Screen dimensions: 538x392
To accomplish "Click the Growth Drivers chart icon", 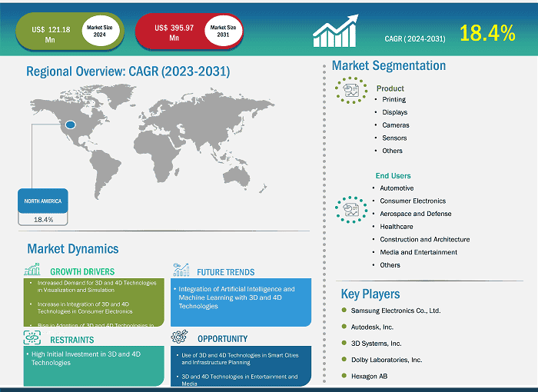I will [32, 269].
